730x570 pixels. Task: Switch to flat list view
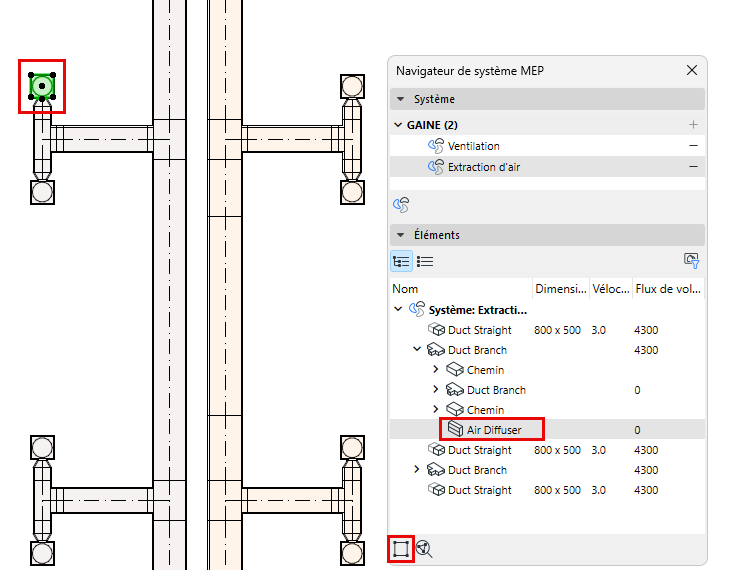pyautogui.click(x=425, y=261)
